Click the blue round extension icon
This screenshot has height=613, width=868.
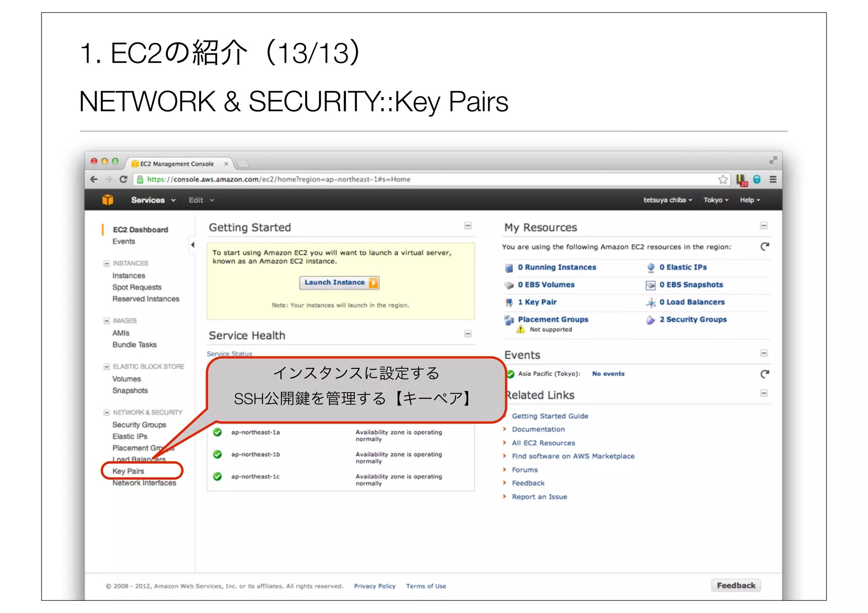(x=757, y=180)
